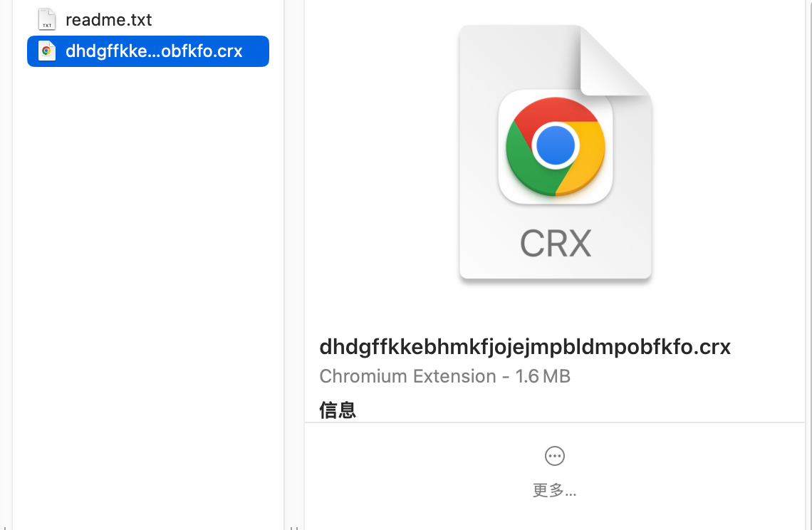Click empty space in the file list column
The height and width of the screenshot is (530, 812).
point(148,285)
